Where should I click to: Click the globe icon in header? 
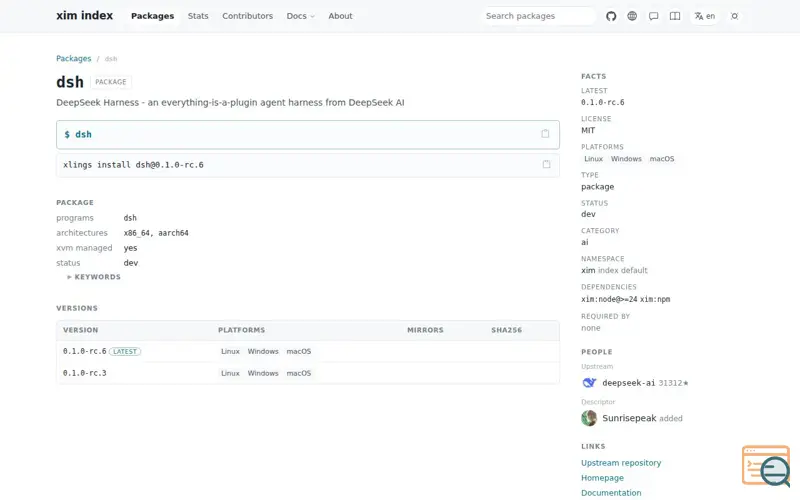pyautogui.click(x=632, y=16)
